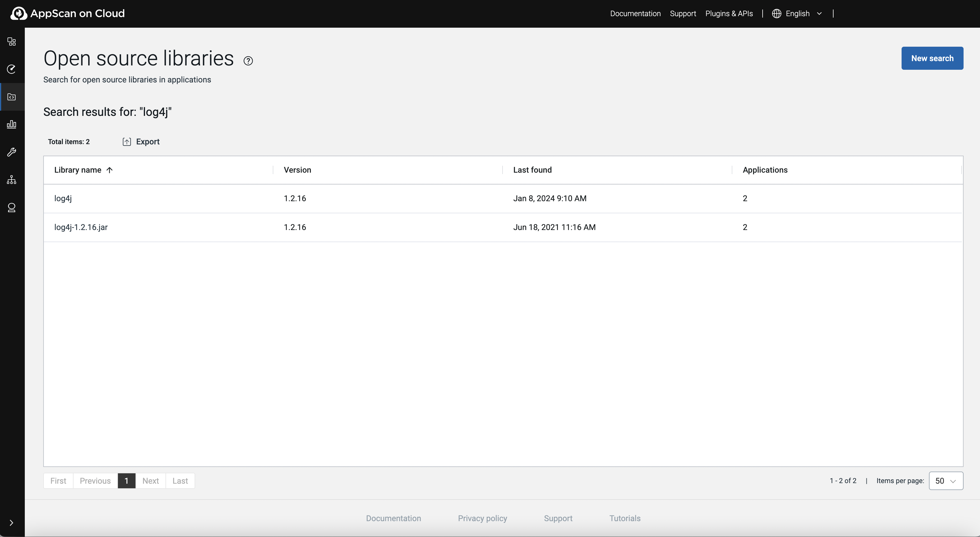Click the help question mark icon
This screenshot has width=980, height=537.
(248, 61)
